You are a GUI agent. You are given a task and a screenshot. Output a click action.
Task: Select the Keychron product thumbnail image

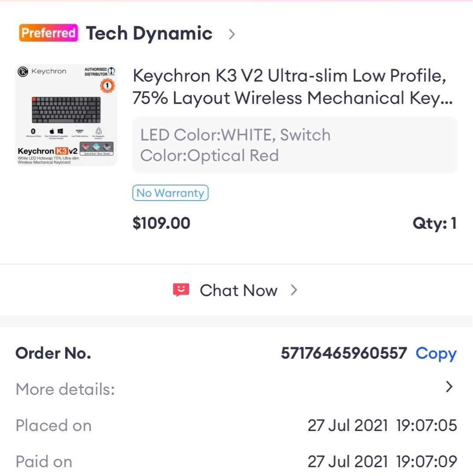[x=67, y=114]
